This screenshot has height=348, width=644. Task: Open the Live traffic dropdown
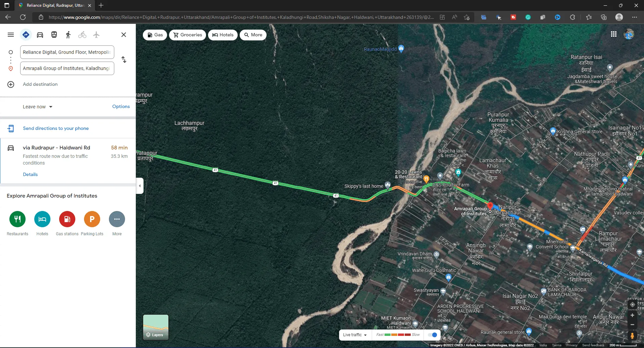(355, 335)
